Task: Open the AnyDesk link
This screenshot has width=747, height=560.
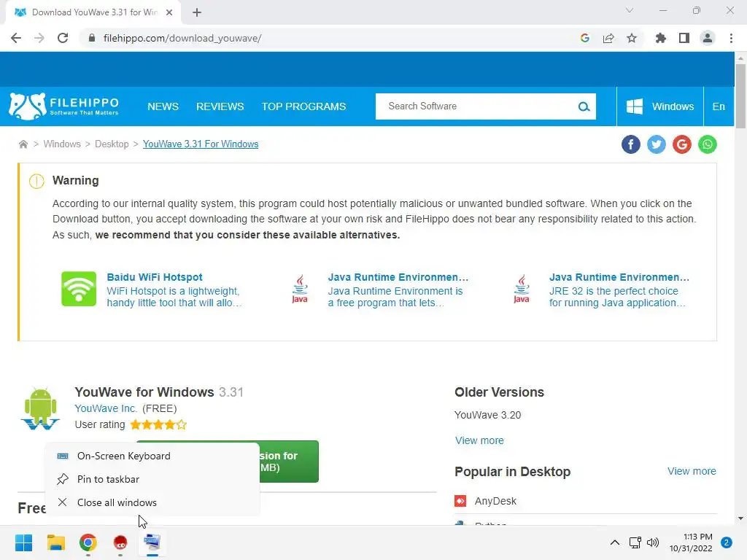Action: [495, 501]
